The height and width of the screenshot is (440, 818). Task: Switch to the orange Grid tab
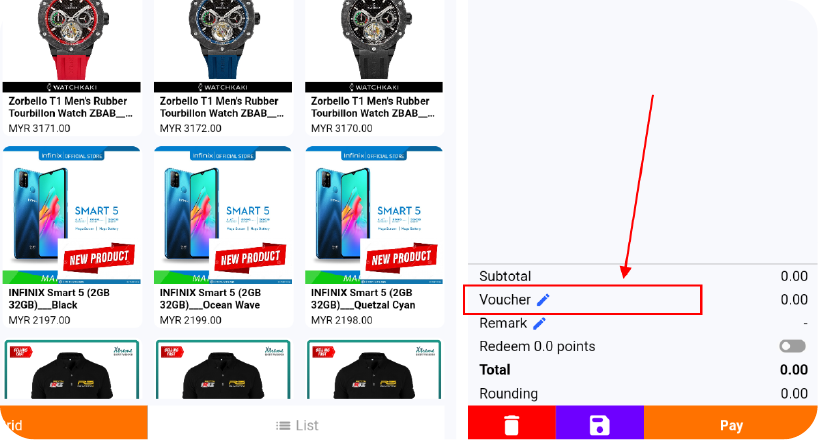[x=74, y=423]
